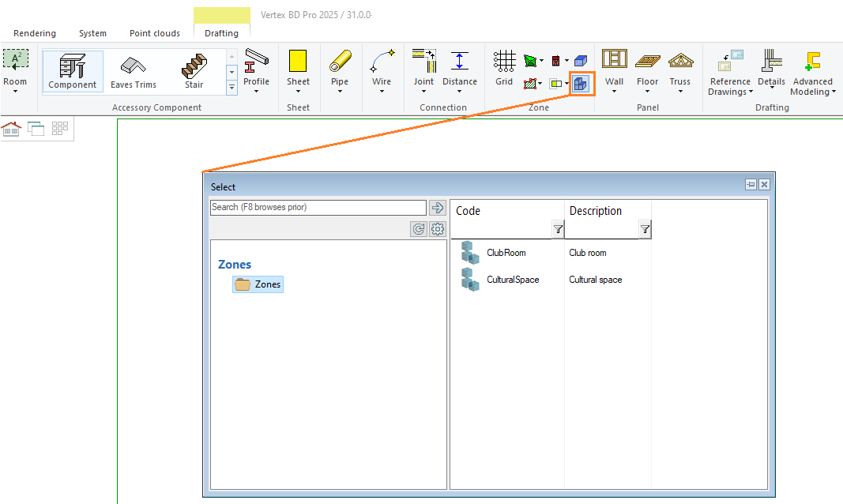Click the Eaves Trims tool
Image resolution: width=843 pixels, height=504 pixels.
pos(133,71)
